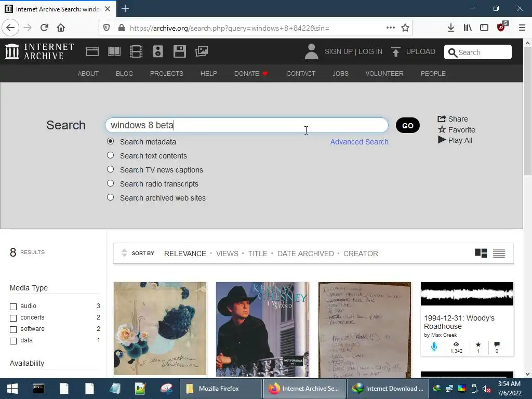Viewport: 532px width, 399px height.
Task: Sort results by TITLE
Action: (258, 254)
